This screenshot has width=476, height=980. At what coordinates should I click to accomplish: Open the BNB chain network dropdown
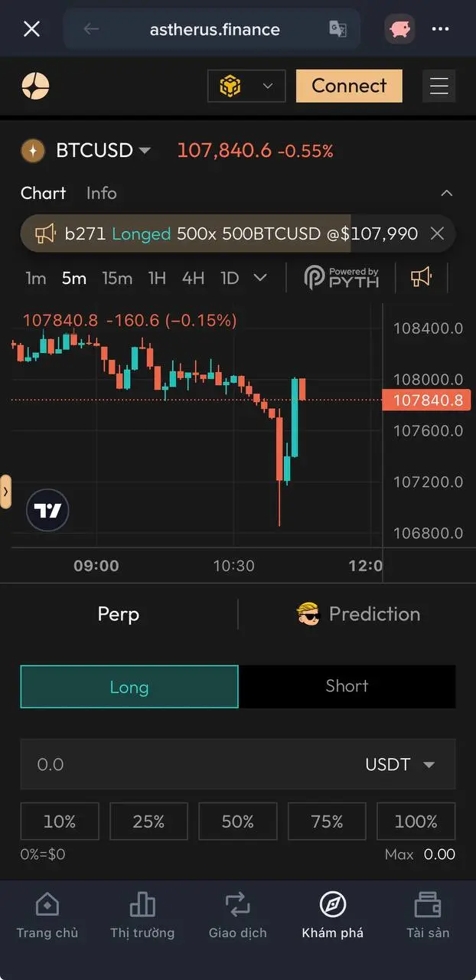[246, 86]
